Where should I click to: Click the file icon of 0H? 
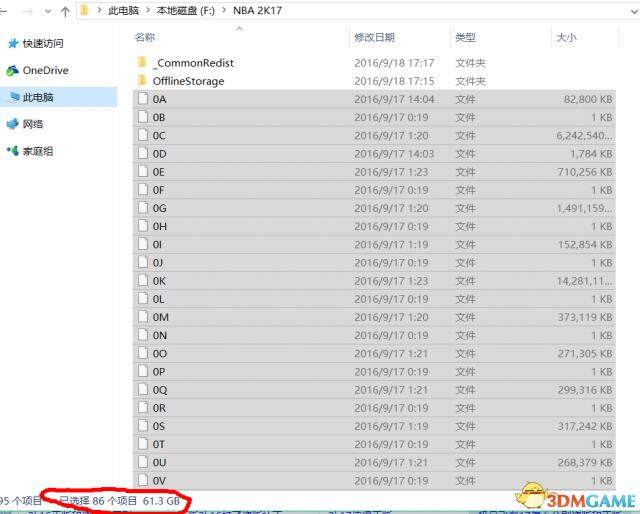[x=143, y=226]
